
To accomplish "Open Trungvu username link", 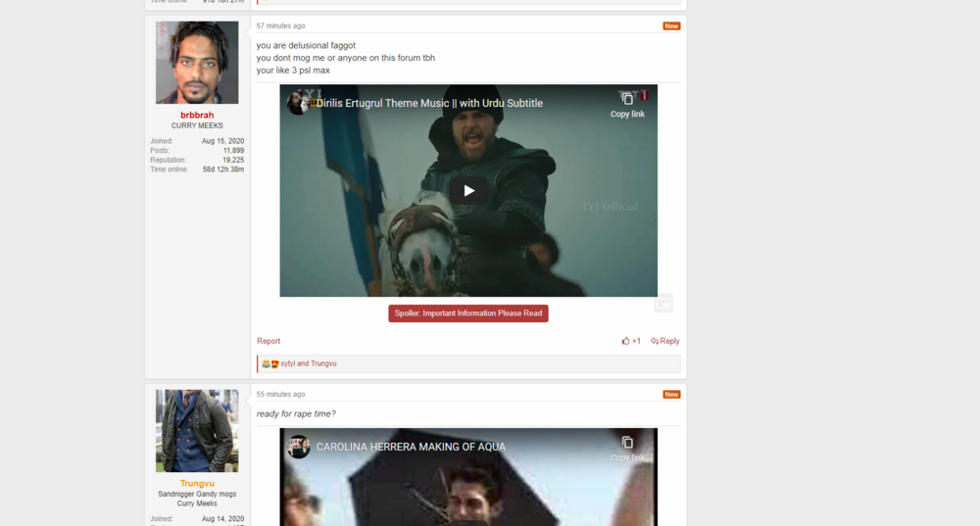I will [197, 484].
